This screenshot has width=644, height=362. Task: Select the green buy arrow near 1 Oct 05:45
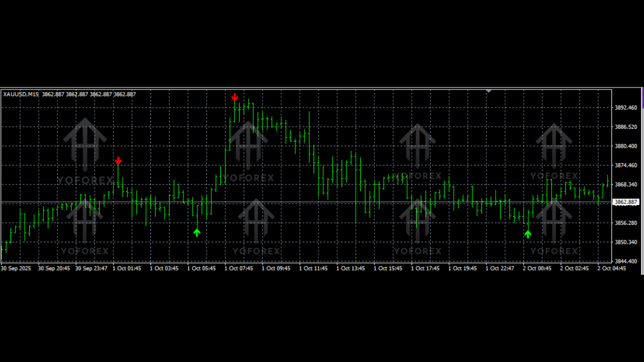click(x=197, y=232)
